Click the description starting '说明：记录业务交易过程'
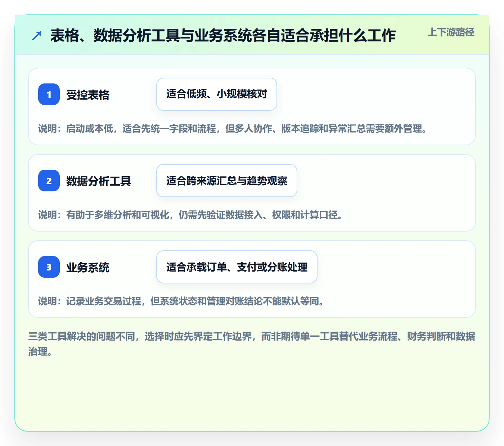504x446 pixels. [x=181, y=301]
